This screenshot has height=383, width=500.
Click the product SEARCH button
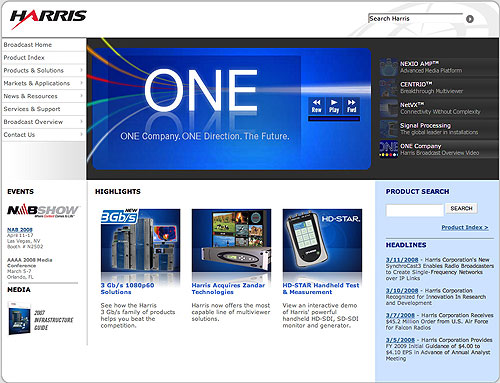point(461,208)
